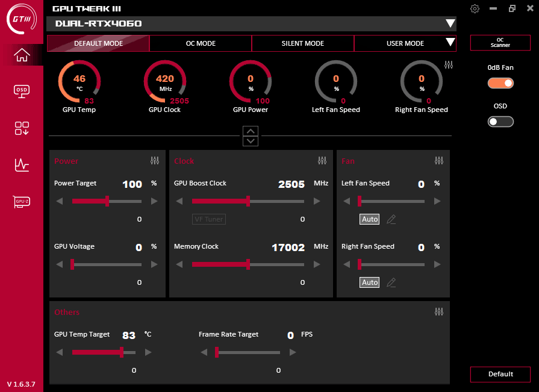Collapse gauges with up chevron
539x392 pixels.
tap(251, 131)
